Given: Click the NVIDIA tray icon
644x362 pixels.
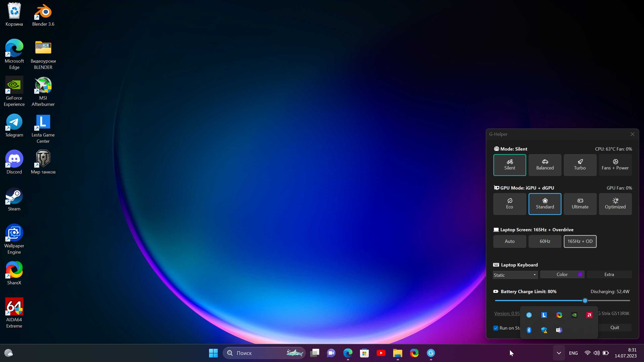Looking at the screenshot, I should 574,315.
